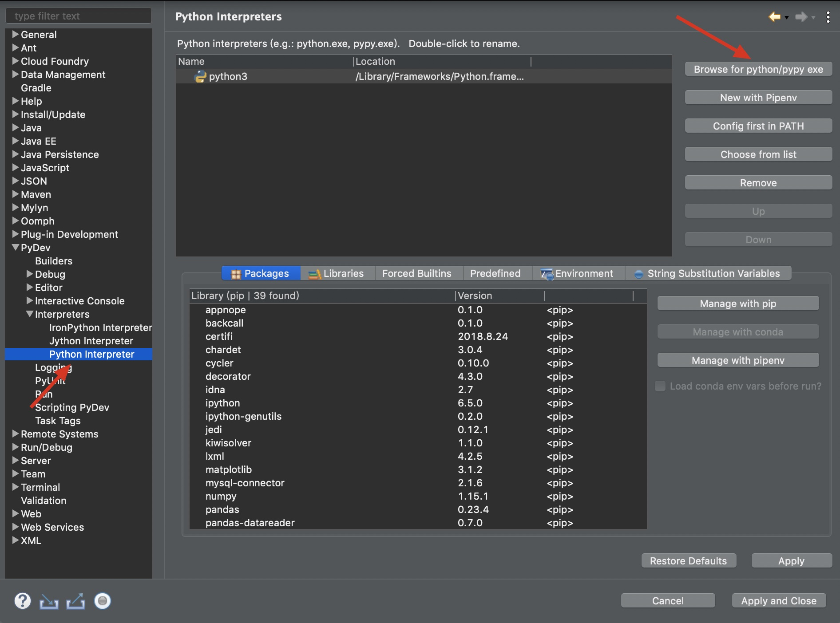
Task: Toggle Load conda env vars checkbox
Action: 660,386
